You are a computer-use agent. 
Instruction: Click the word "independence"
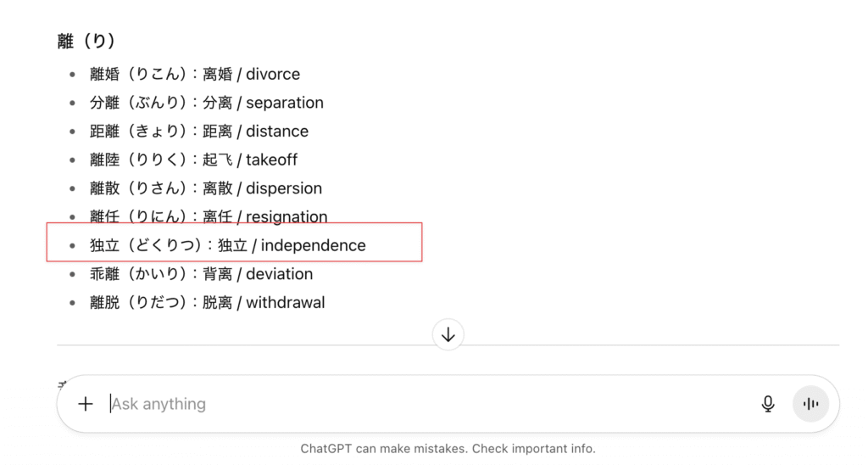[x=314, y=245]
